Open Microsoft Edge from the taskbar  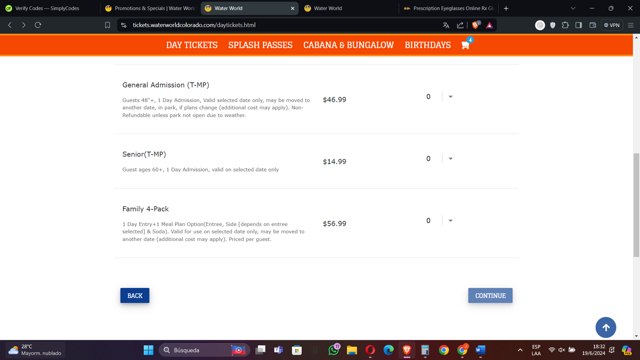[389, 350]
